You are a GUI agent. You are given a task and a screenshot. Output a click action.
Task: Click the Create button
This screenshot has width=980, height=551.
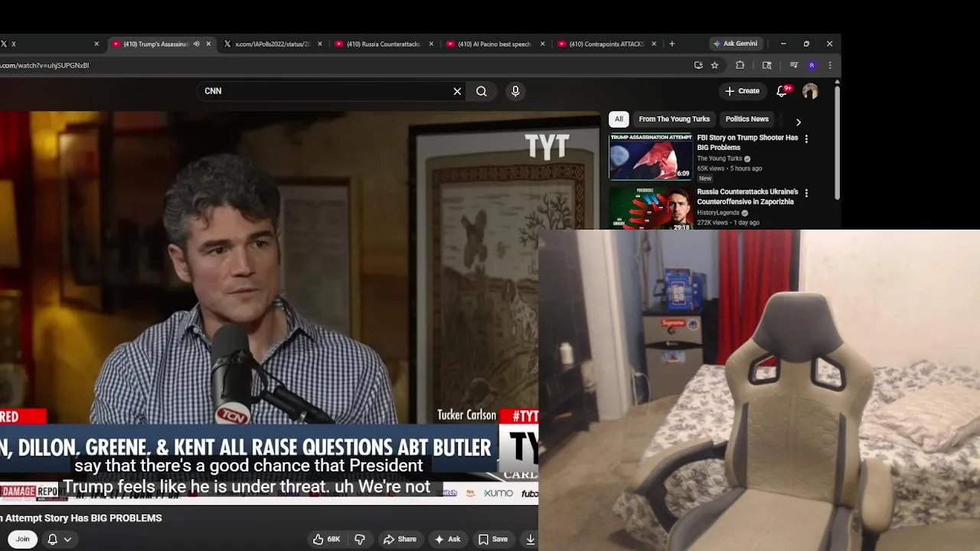point(742,91)
